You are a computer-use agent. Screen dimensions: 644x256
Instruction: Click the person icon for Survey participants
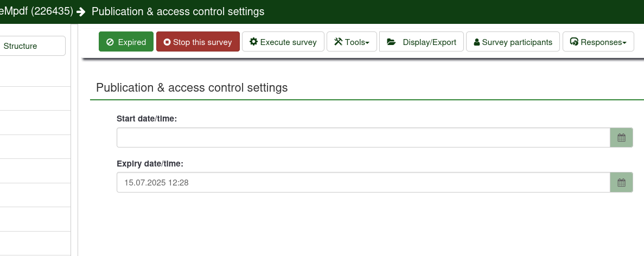pyautogui.click(x=477, y=42)
